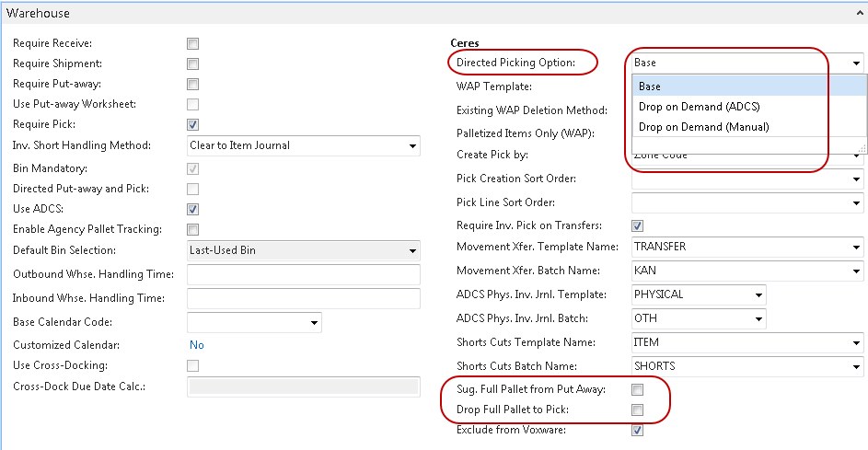Expand the Default Bin Selection dropdown
This screenshot has height=450, width=868.
pyautogui.click(x=411, y=250)
